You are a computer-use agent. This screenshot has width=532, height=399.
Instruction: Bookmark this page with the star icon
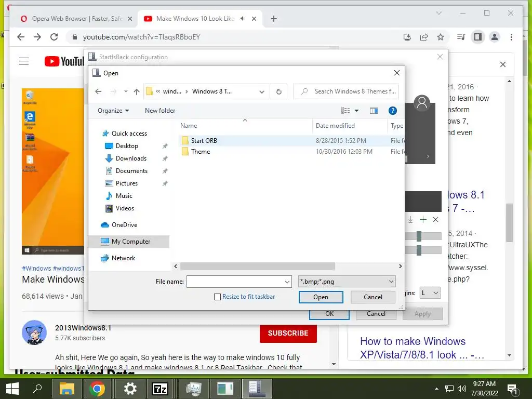[x=441, y=37]
